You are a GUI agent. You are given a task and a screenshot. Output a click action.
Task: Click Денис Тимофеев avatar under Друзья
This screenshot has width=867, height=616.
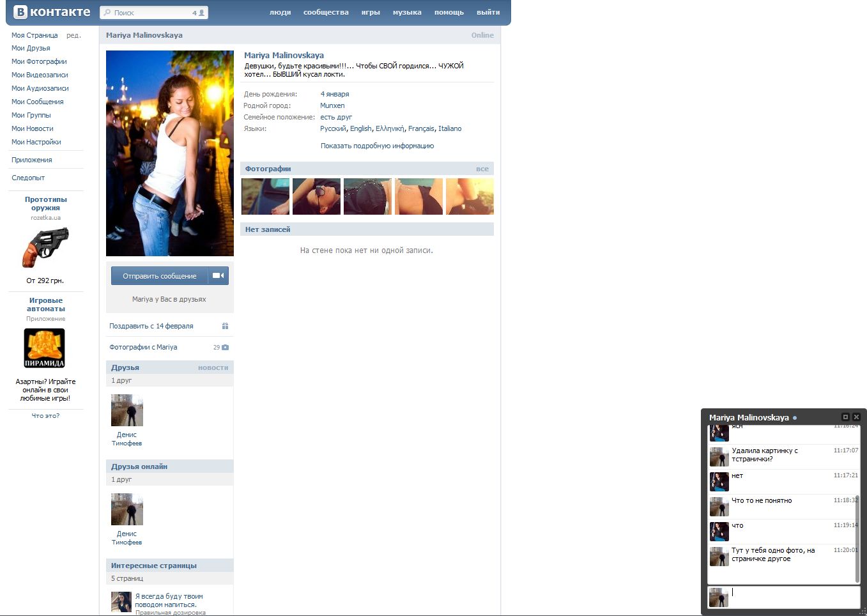(127, 410)
